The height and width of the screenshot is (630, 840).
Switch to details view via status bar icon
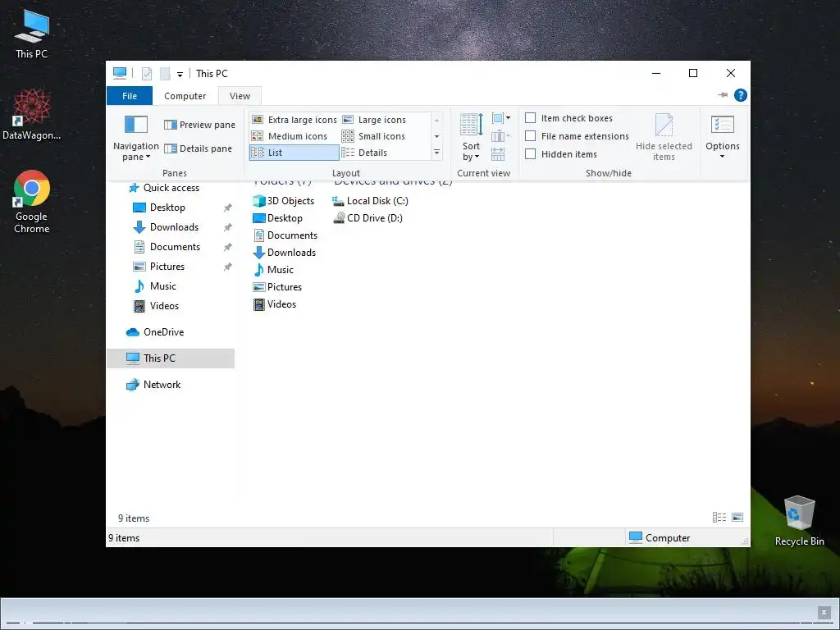point(719,518)
